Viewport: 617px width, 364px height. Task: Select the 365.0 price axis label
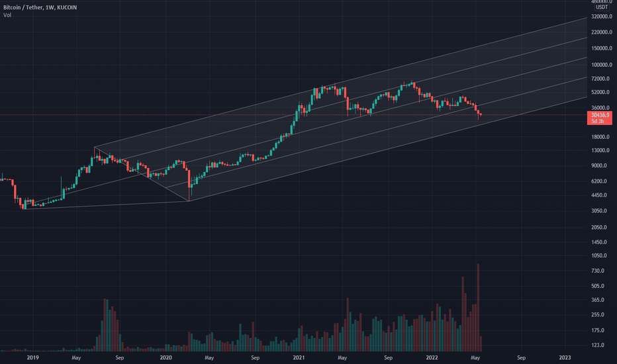click(x=598, y=300)
